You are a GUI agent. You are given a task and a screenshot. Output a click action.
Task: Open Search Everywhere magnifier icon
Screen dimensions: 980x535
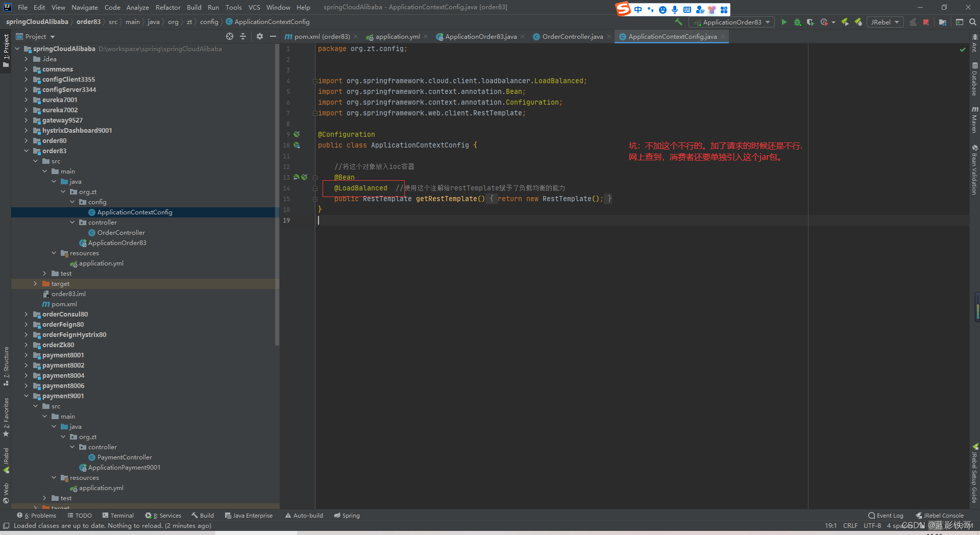click(973, 22)
